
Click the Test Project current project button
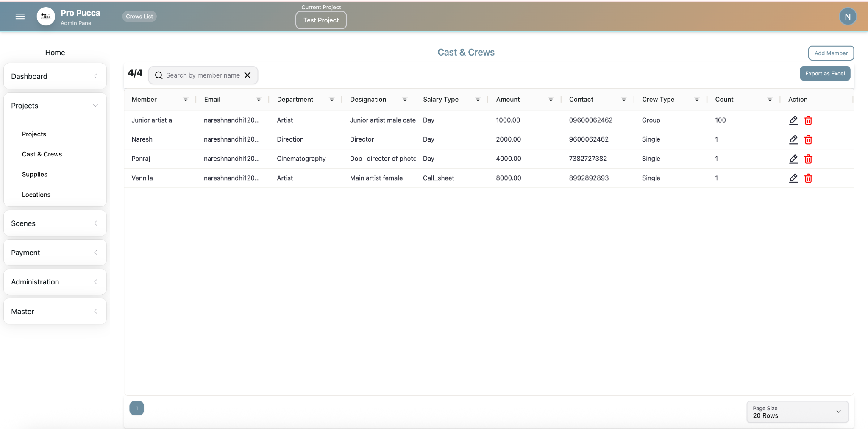(321, 20)
